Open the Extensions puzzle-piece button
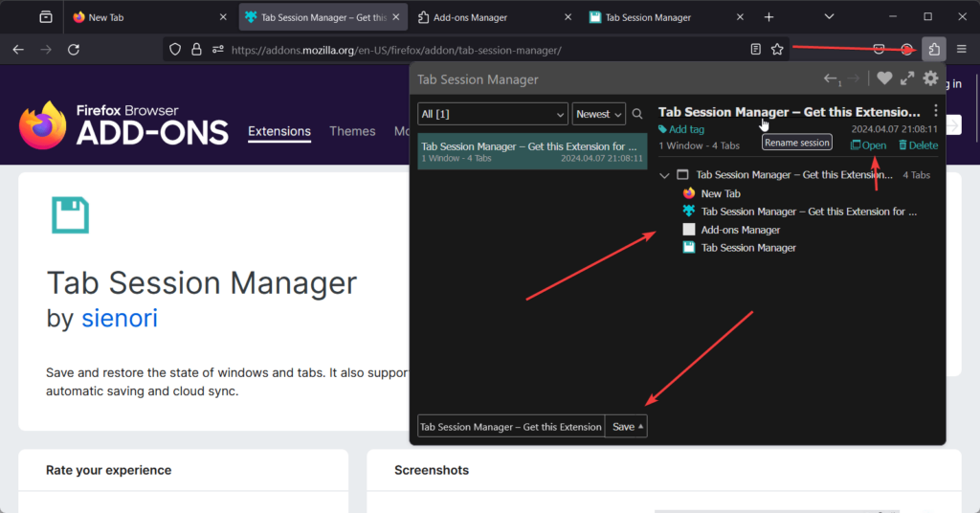The image size is (980, 513). click(x=934, y=50)
